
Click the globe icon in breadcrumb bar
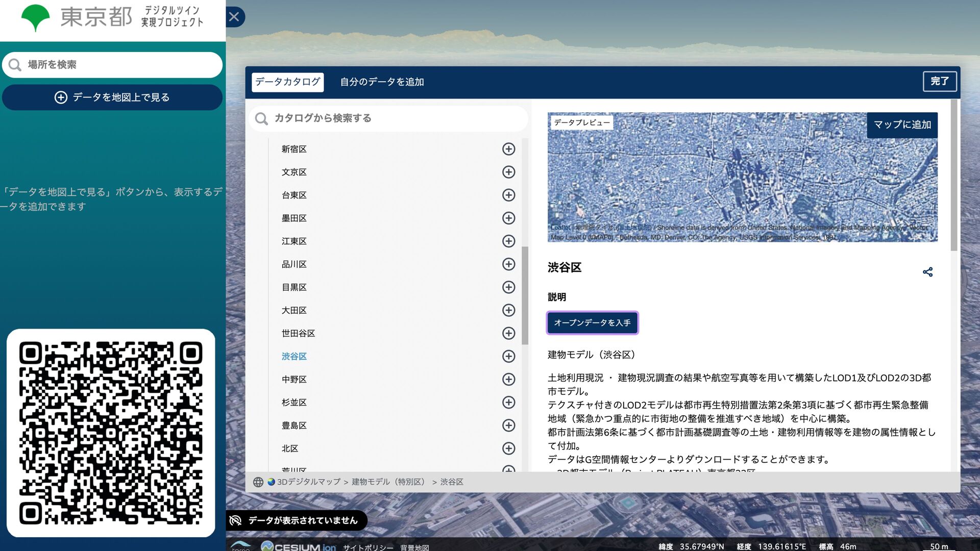pyautogui.click(x=258, y=482)
